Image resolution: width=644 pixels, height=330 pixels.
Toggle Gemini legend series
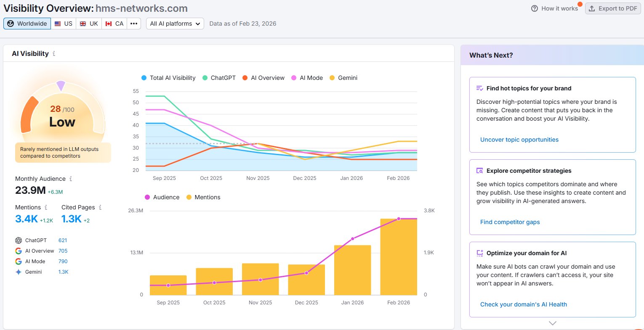click(x=343, y=78)
